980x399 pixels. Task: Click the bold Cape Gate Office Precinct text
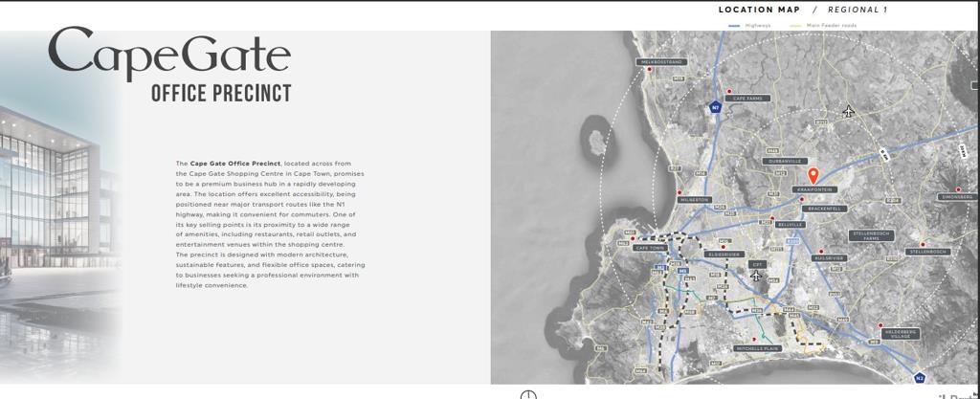235,164
